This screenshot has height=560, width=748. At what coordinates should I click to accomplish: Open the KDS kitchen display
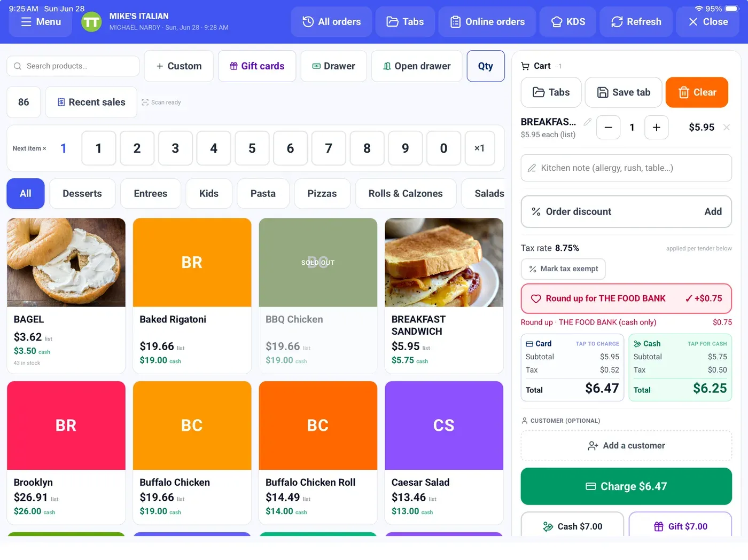pyautogui.click(x=568, y=22)
